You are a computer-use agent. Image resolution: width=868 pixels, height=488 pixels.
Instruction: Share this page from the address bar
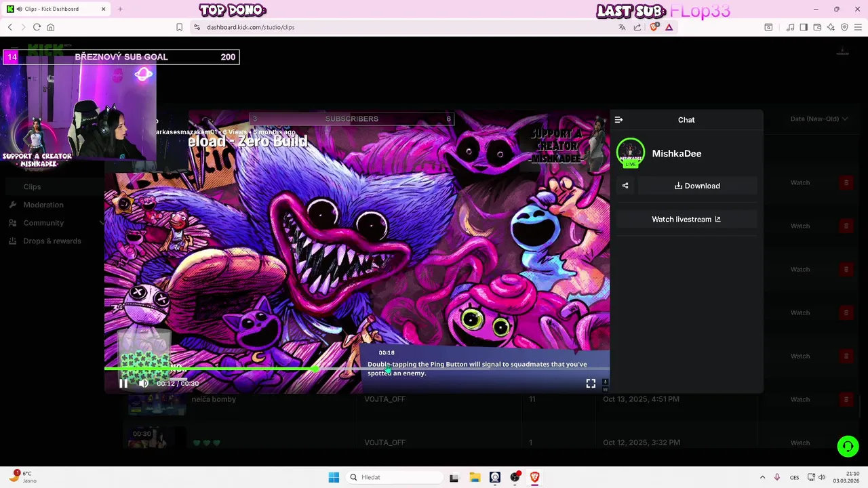637,27
